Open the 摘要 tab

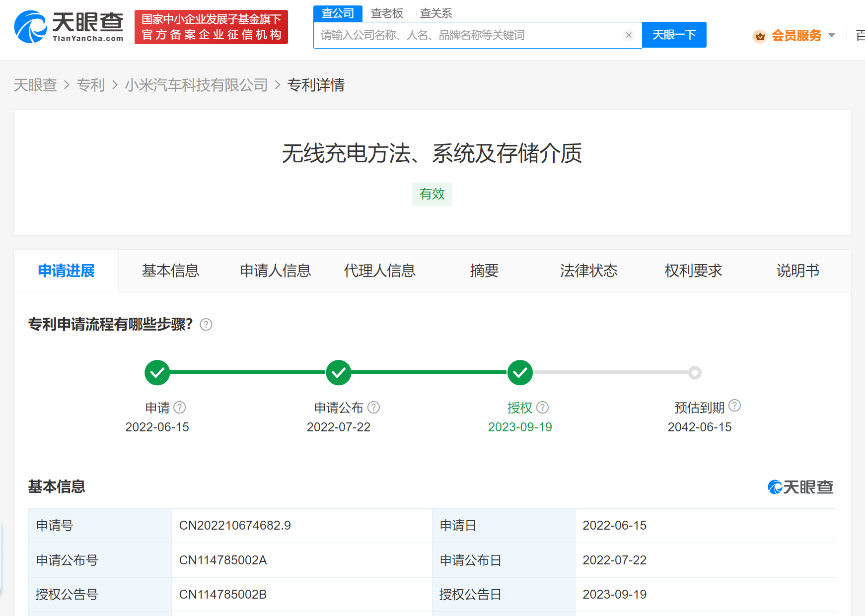point(484,271)
